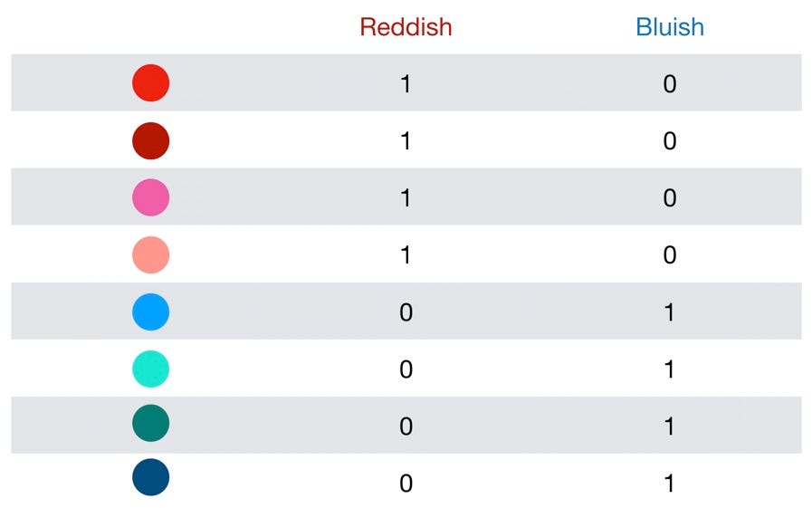Click the bright red color circle

pos(151,83)
